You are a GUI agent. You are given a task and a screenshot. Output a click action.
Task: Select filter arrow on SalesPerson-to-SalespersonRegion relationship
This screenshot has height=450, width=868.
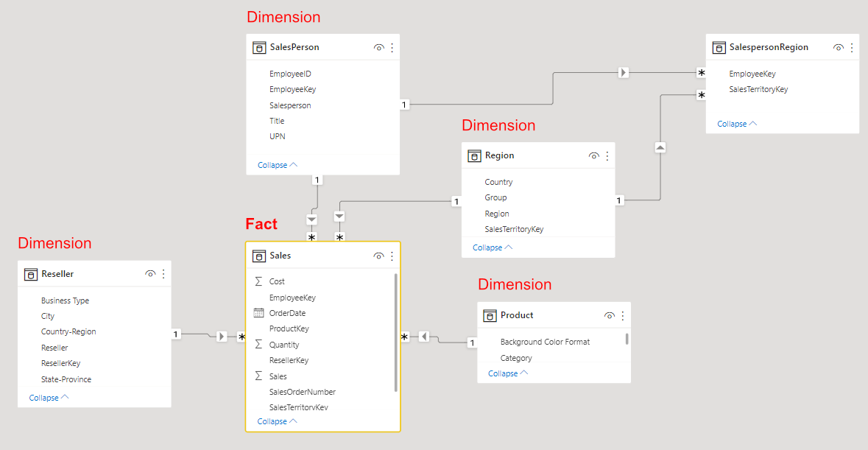point(624,72)
